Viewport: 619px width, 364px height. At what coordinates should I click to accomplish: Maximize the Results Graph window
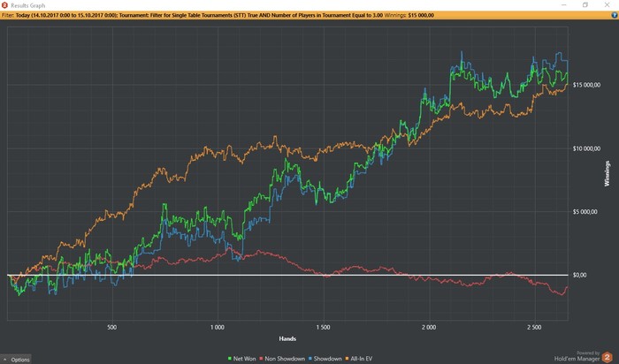click(x=585, y=5)
